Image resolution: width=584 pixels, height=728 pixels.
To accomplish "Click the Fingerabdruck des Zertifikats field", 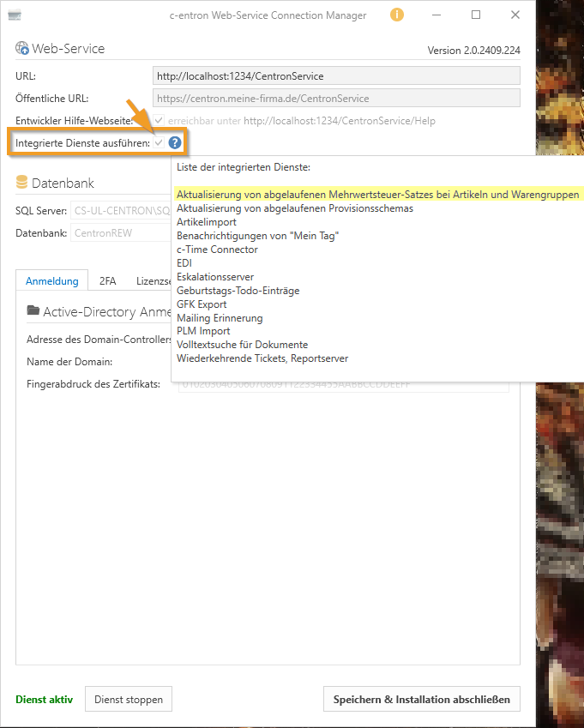I will pos(343,385).
